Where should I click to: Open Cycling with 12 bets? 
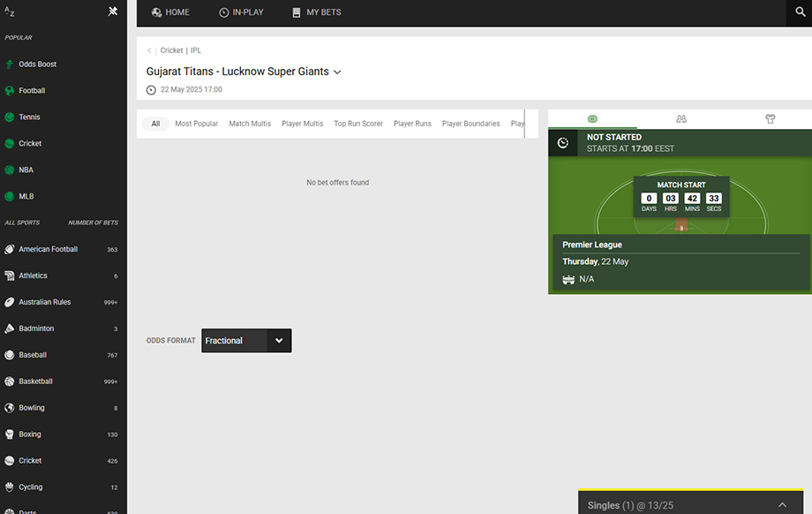coord(64,487)
